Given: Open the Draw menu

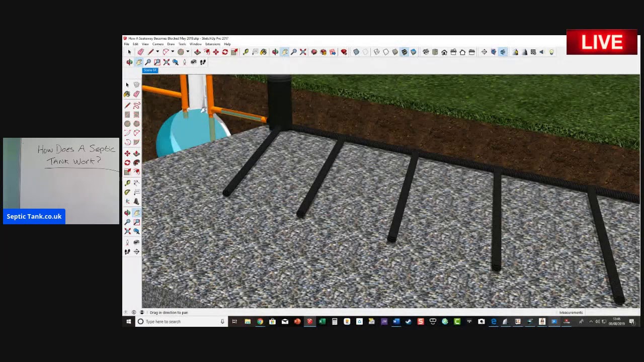Looking at the screenshot, I should [171, 44].
